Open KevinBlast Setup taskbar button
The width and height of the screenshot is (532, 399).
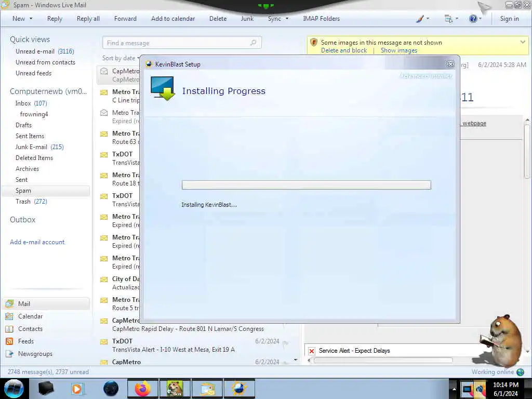tap(240, 389)
